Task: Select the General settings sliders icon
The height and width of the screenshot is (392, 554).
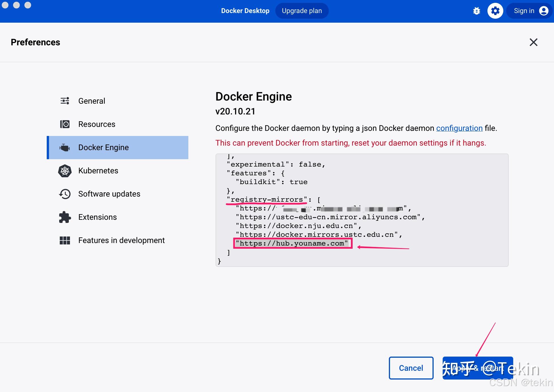Action: [65, 101]
